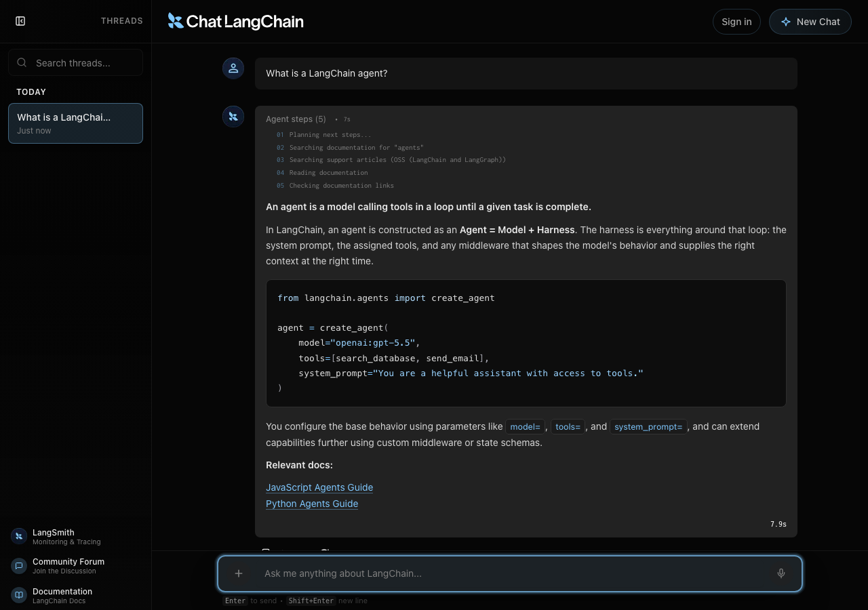Activate the microphone voice input icon

coord(781,573)
